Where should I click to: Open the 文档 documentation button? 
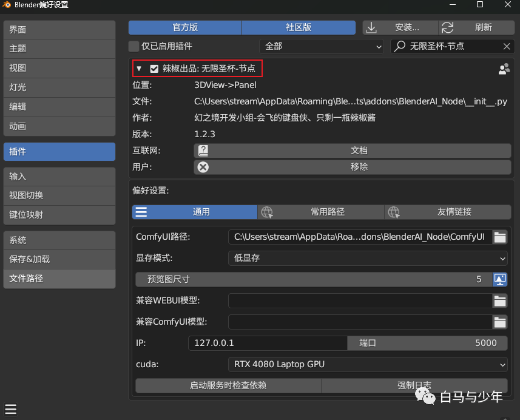click(x=352, y=151)
